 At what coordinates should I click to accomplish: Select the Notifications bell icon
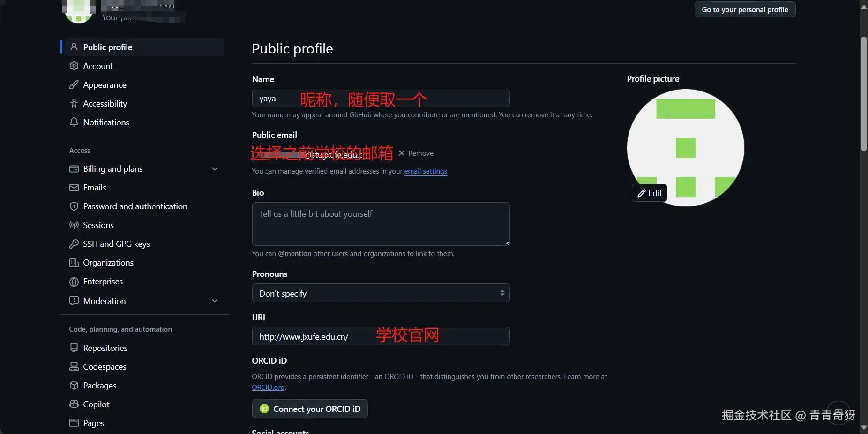tap(74, 122)
